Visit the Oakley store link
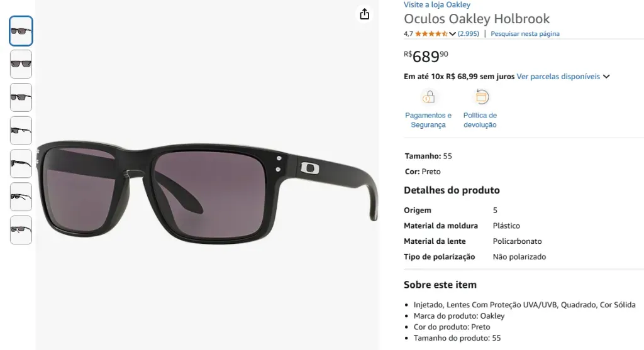Image resolution: width=644 pixels, height=350 pixels. click(x=437, y=5)
